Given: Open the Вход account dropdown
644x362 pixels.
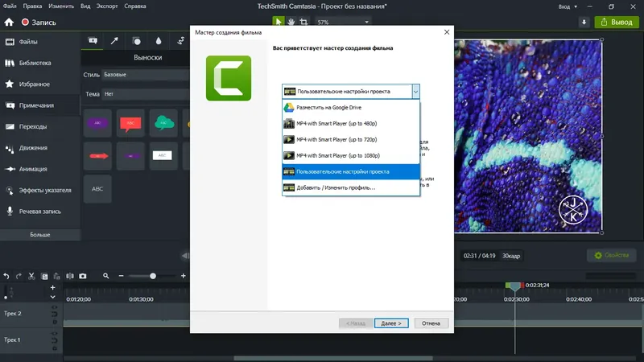Looking at the screenshot, I should click(568, 6).
